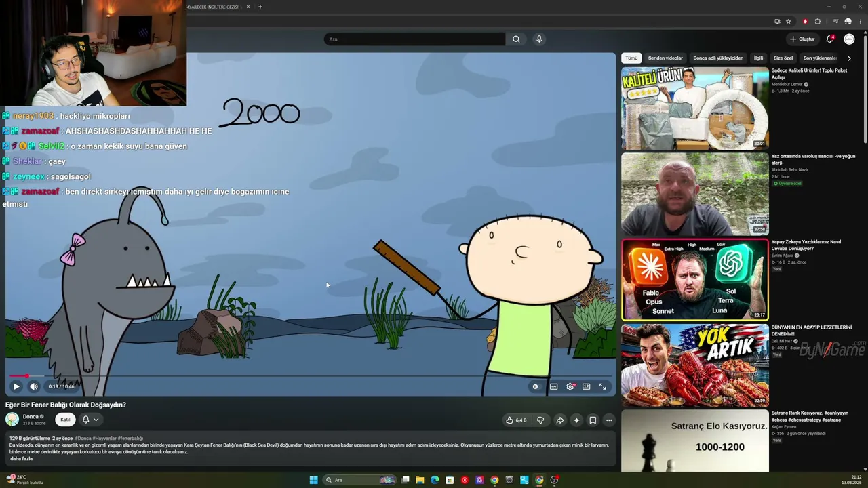Screen dimensions: 868x488
Task: Open YouTube notifications bell
Action: (x=830, y=39)
